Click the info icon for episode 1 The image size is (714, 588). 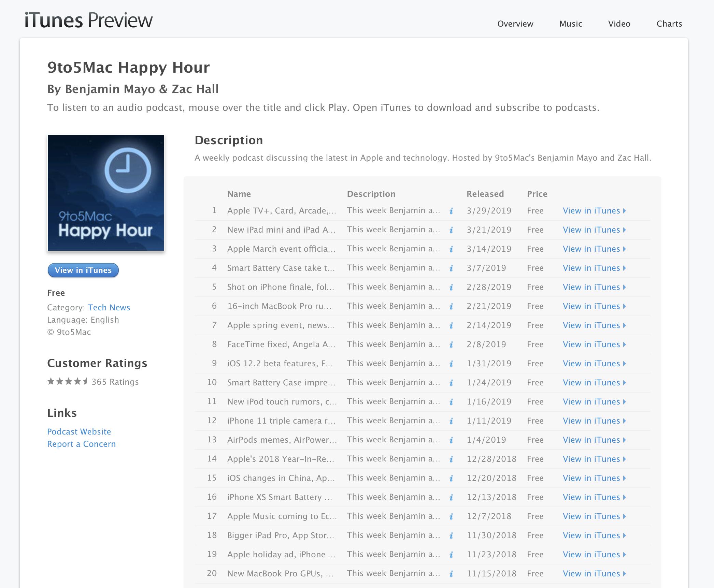point(451,210)
